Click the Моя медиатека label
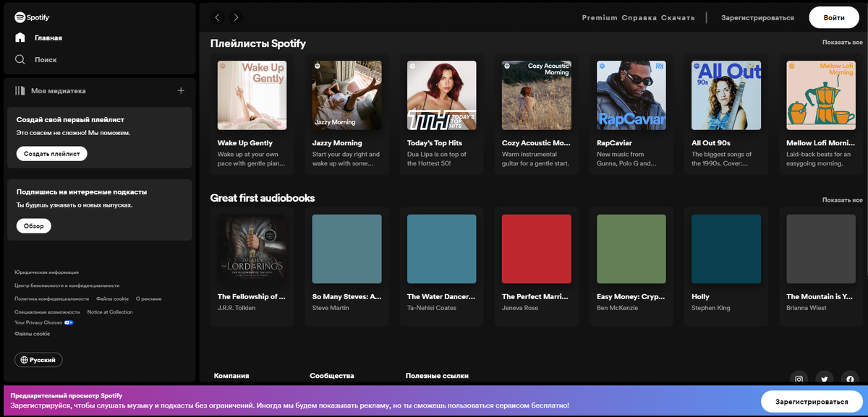This screenshot has height=417, width=868. (x=59, y=91)
